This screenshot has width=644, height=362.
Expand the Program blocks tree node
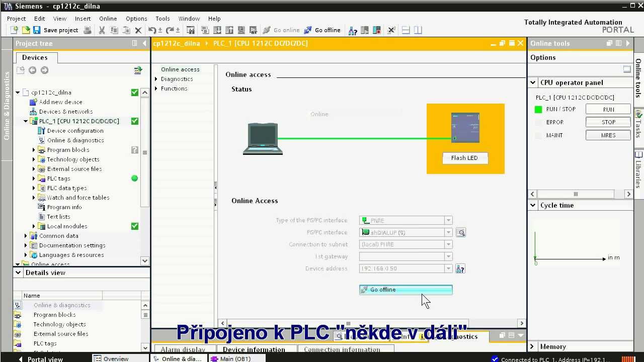(x=34, y=150)
